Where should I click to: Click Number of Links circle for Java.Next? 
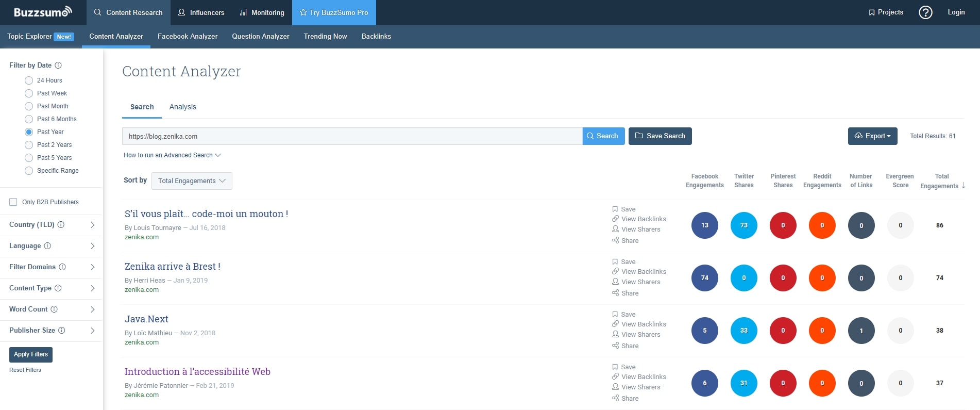861,331
